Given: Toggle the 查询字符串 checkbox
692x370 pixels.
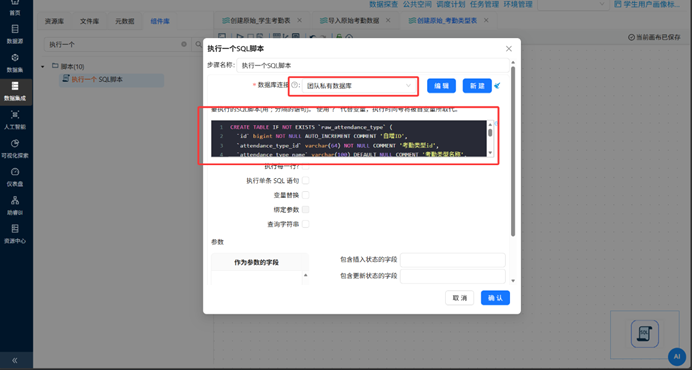Looking at the screenshot, I should (305, 224).
